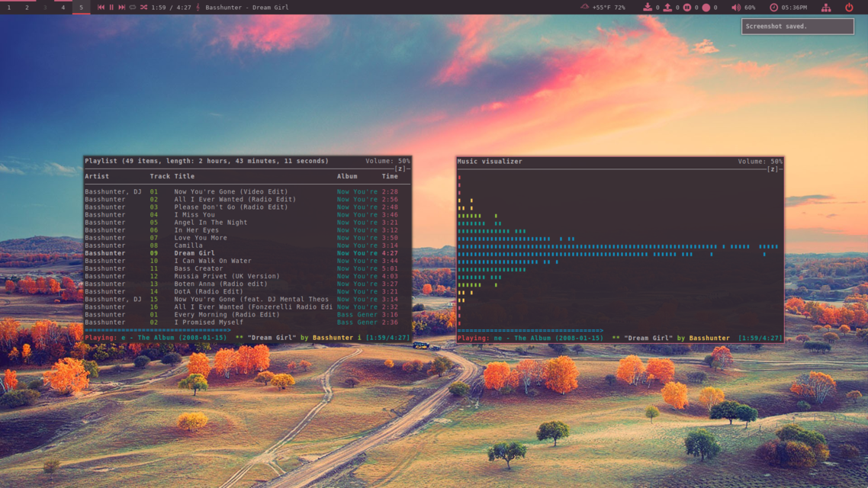Expand the download counter indicator
The width and height of the screenshot is (868, 488).
tap(648, 7)
